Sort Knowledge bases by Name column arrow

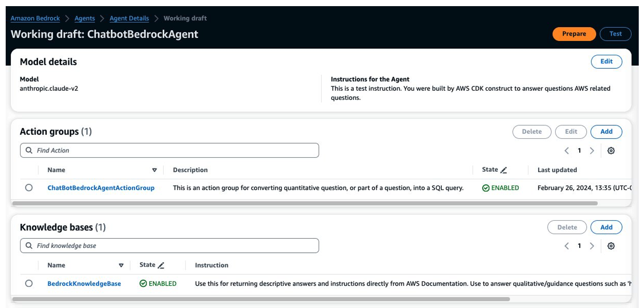click(121, 266)
